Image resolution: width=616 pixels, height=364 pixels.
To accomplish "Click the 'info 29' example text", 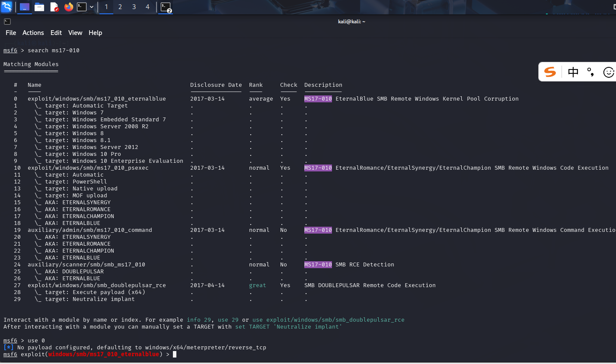I will coord(199,320).
